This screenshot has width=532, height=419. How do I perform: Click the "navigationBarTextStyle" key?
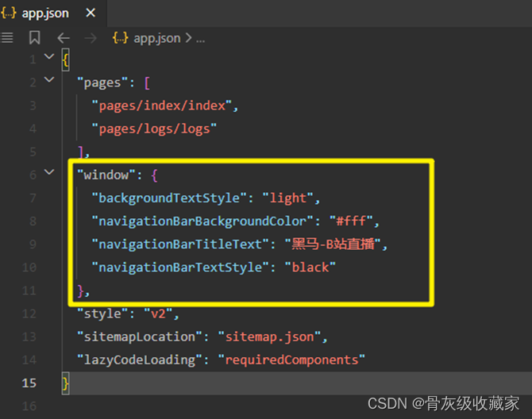click(180, 267)
